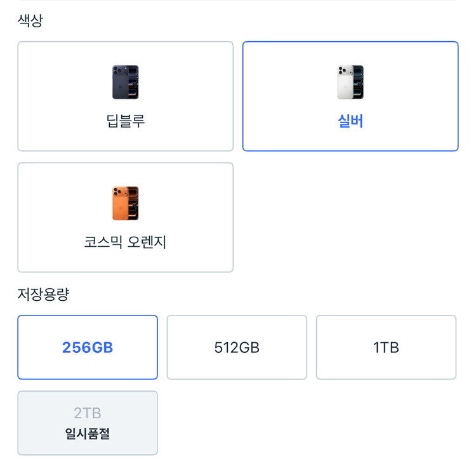Click the sold-out 2TB storage box
This screenshot has height=476, width=476.
(x=88, y=423)
